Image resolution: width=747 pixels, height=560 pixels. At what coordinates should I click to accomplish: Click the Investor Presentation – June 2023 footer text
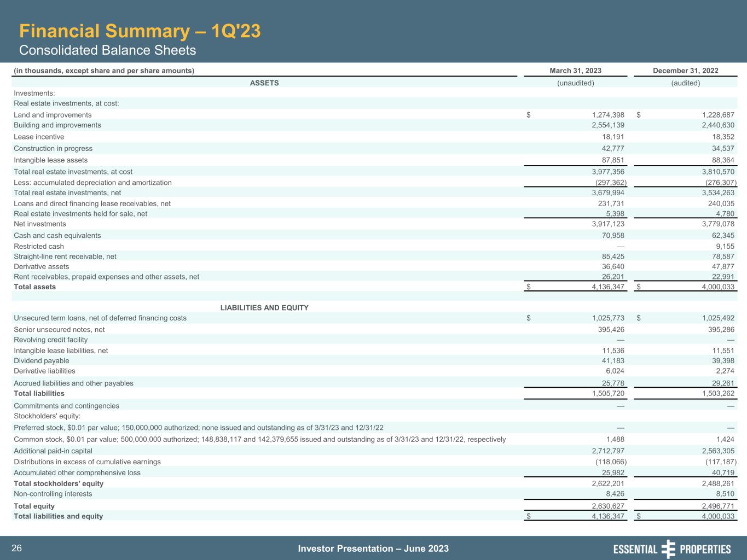click(373, 549)
